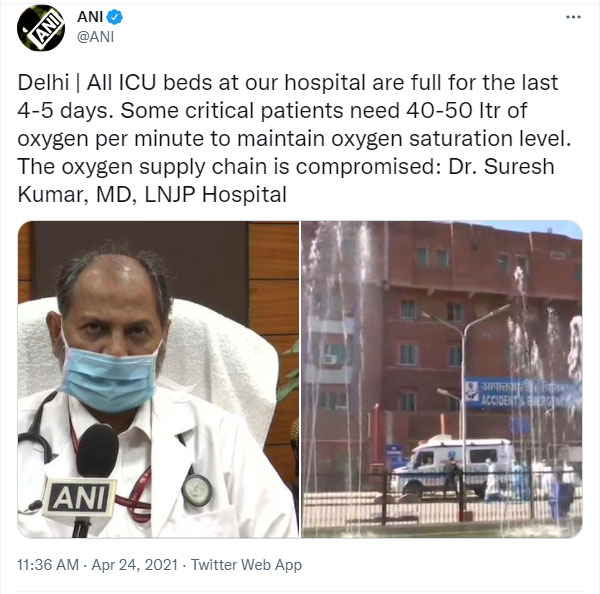Image resolution: width=600 pixels, height=594 pixels.
Task: Click the black foam microphone head
Action: coord(97,450)
